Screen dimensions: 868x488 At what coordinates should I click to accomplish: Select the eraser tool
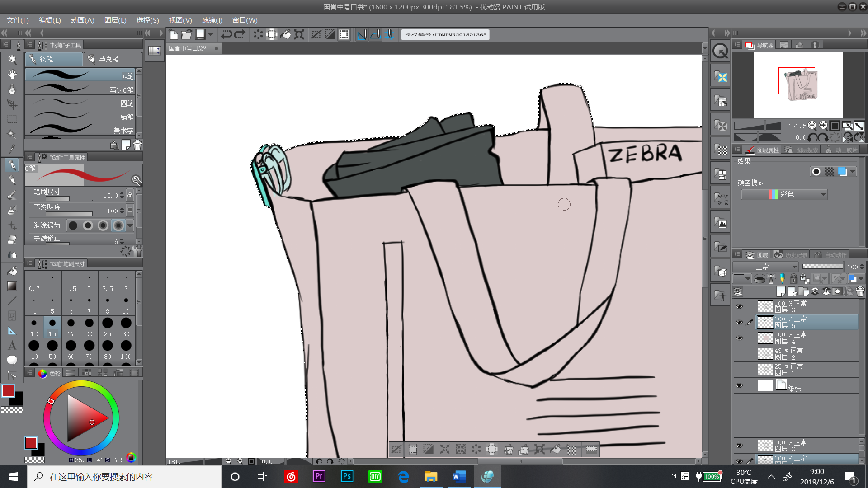pos(12,240)
